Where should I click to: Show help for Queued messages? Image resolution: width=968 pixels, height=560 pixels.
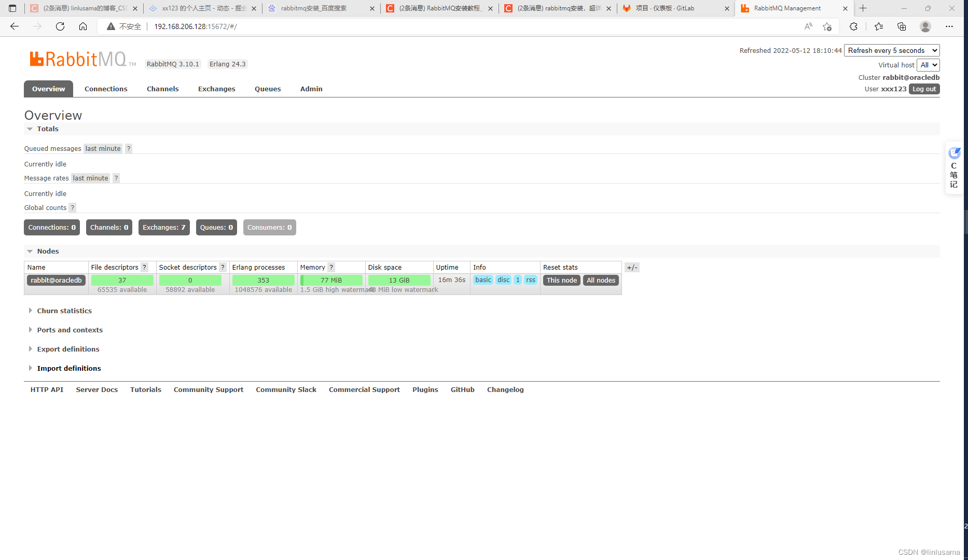(129, 149)
